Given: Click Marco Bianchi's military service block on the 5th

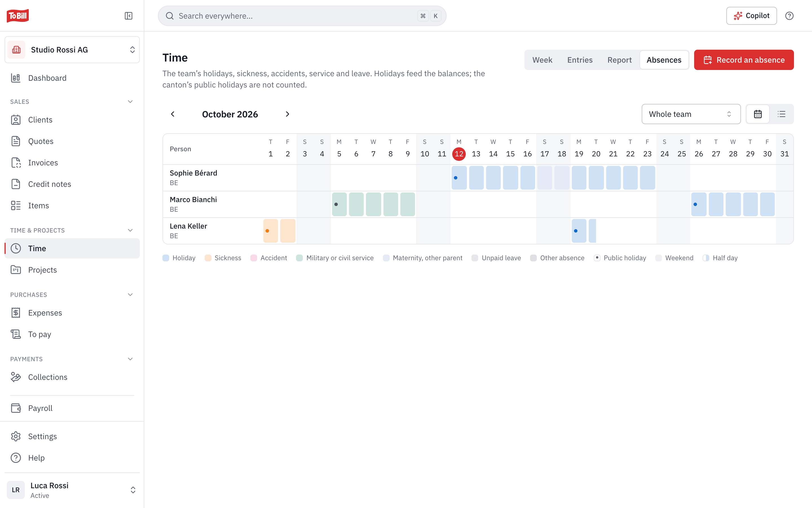Looking at the screenshot, I should point(339,204).
